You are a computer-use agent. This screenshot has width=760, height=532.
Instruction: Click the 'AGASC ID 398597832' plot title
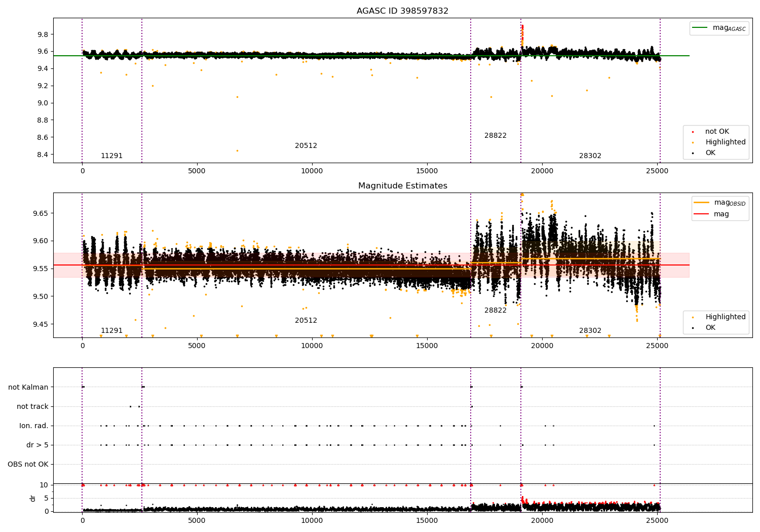point(402,11)
